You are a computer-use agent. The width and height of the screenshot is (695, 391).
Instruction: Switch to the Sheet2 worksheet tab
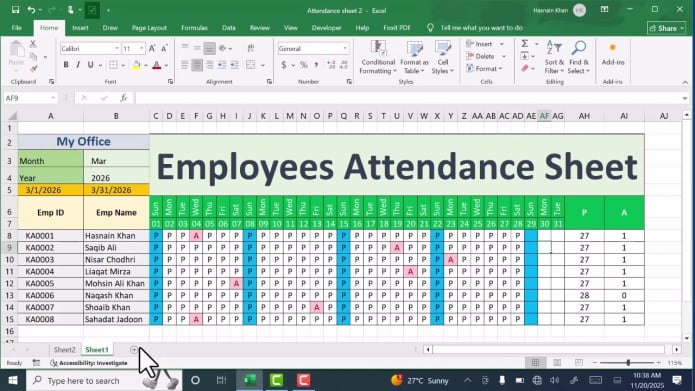[65, 350]
